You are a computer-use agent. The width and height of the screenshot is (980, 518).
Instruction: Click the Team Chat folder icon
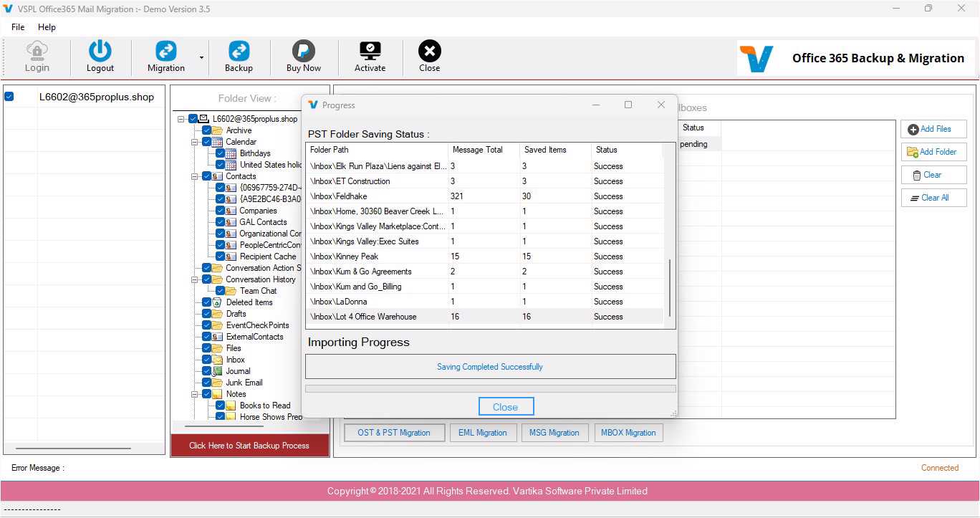[x=231, y=291]
